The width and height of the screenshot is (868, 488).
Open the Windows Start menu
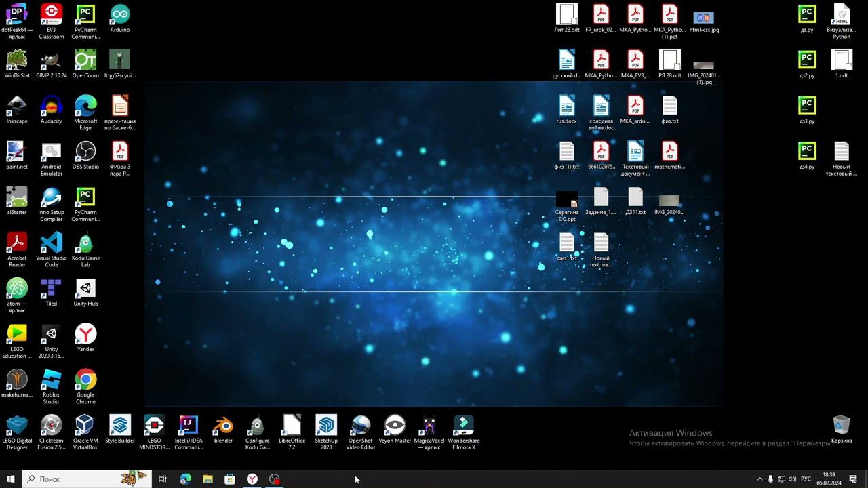(x=11, y=479)
